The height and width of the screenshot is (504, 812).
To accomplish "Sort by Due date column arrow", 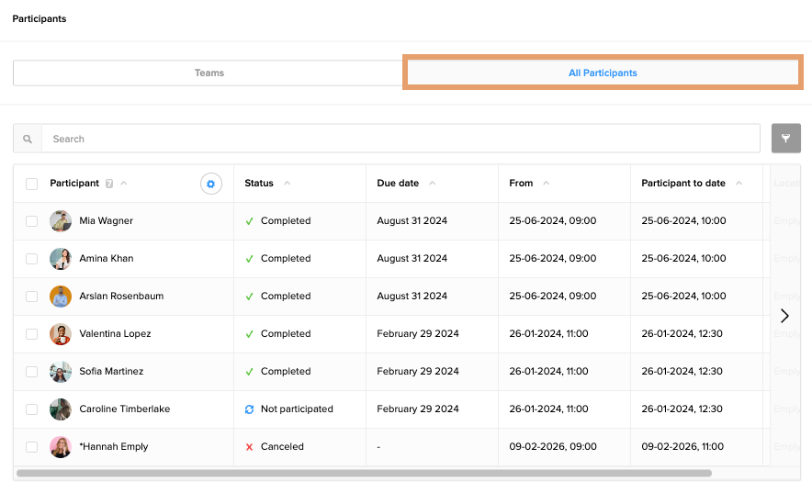I will pyautogui.click(x=433, y=184).
